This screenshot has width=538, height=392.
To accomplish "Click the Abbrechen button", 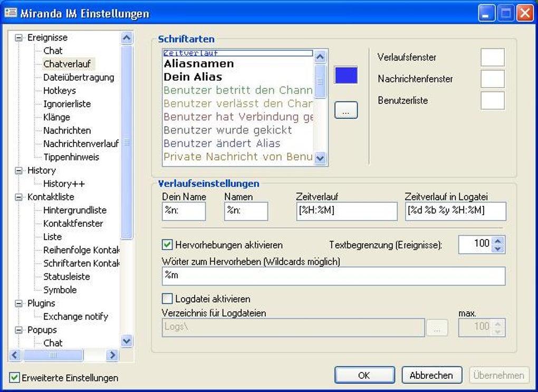I will [431, 375].
